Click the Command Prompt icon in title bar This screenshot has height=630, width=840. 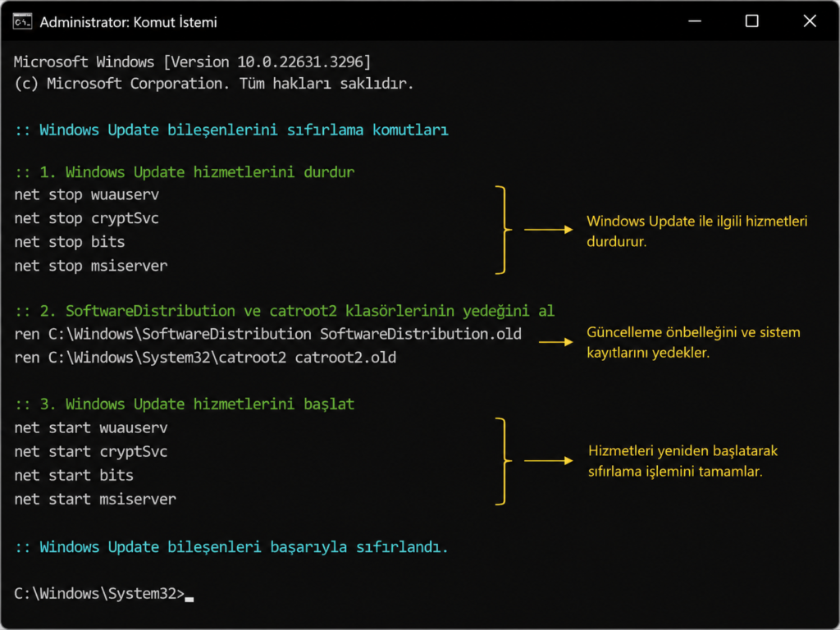click(x=22, y=22)
